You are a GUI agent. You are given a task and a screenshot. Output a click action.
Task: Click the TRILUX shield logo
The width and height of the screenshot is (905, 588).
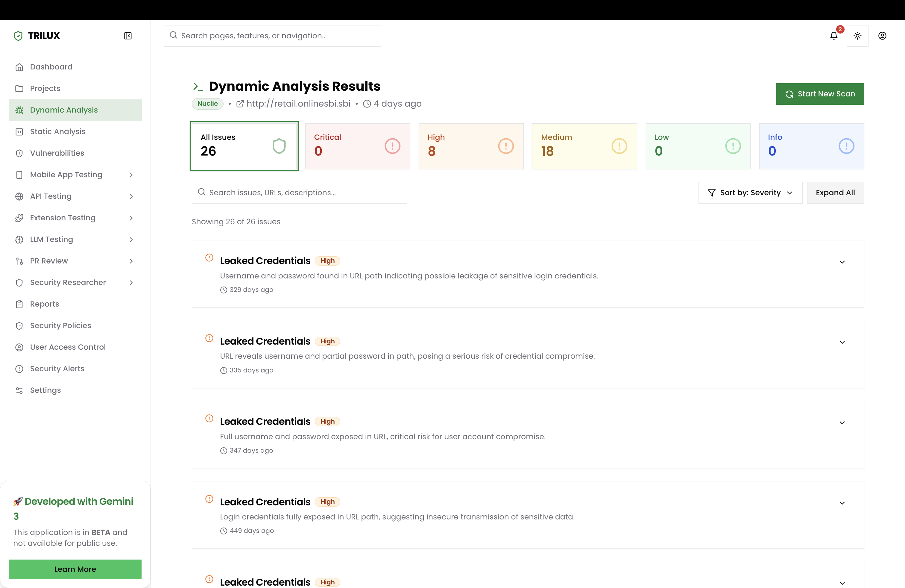[18, 36]
